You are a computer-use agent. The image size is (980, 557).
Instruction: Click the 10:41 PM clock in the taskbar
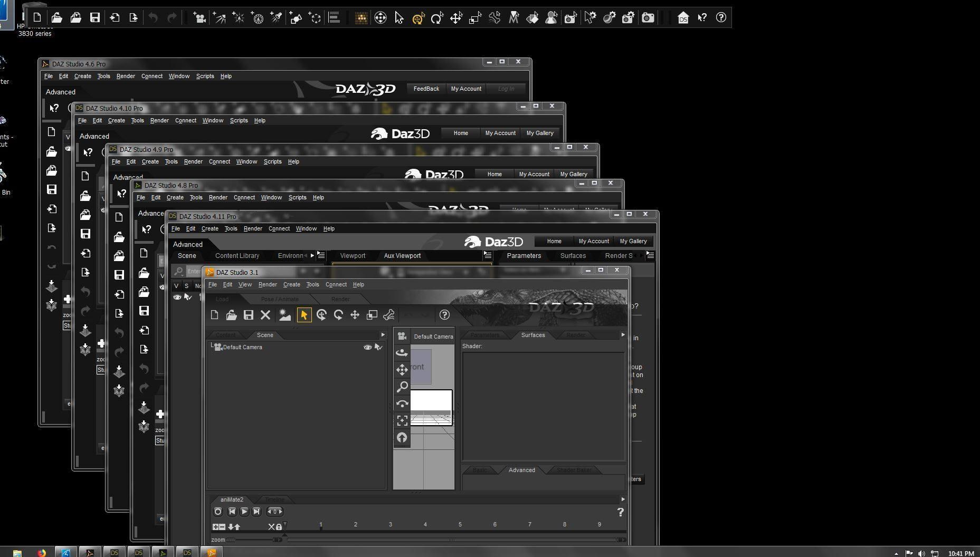click(961, 553)
